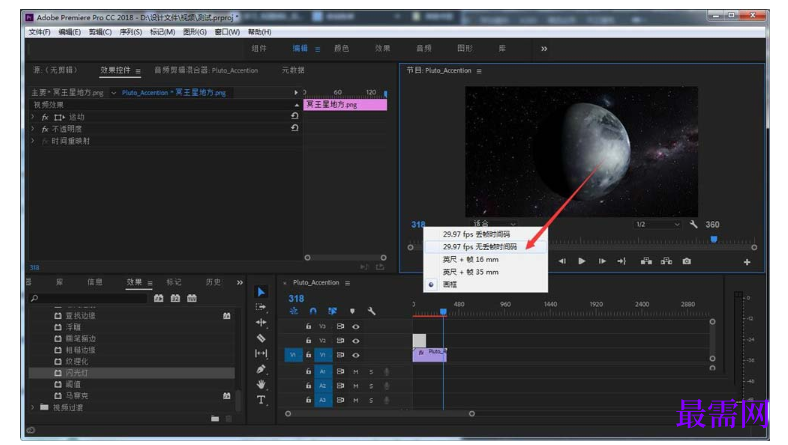Toggle lock on V3 track
The height and width of the screenshot is (445, 788).
(x=308, y=326)
